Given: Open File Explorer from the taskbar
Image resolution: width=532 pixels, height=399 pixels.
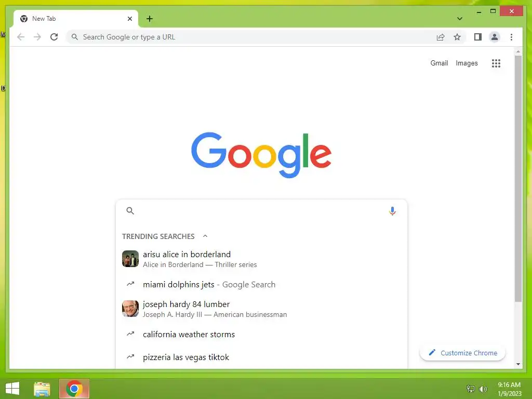Looking at the screenshot, I should 42,389.
